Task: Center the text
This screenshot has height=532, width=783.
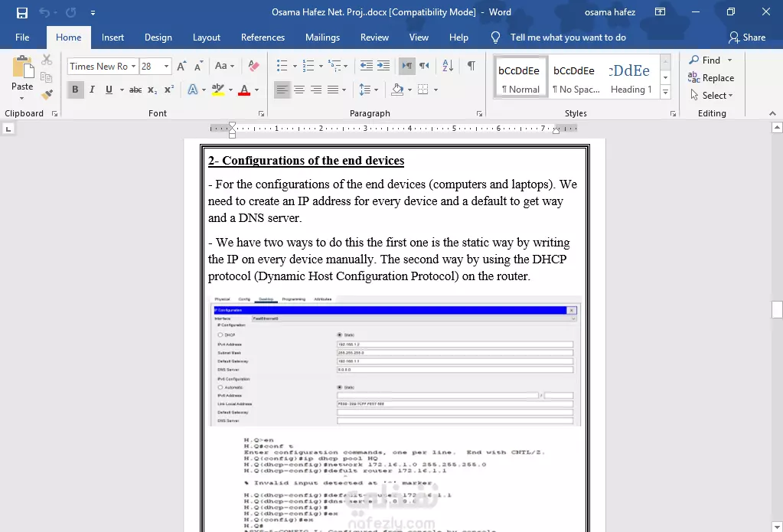Action: click(299, 90)
